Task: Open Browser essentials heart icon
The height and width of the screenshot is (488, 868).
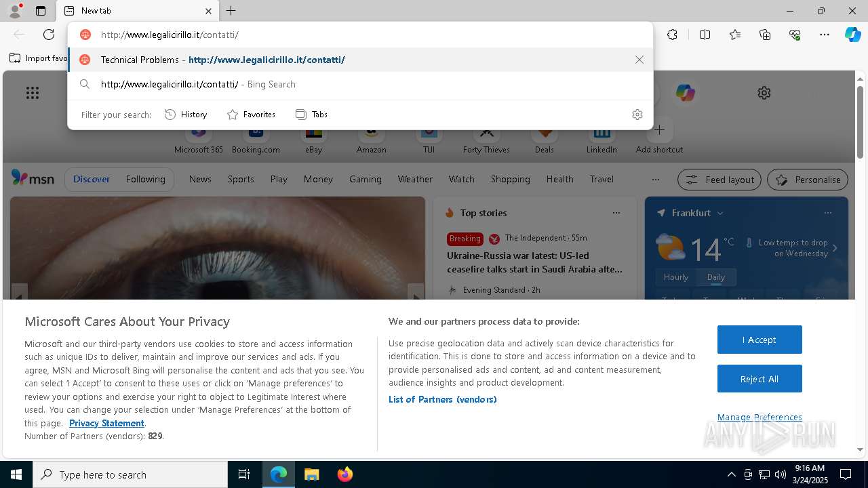Action: 795,35
